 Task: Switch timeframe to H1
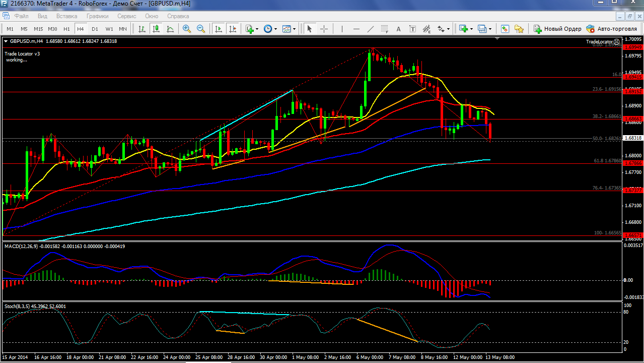(66, 29)
